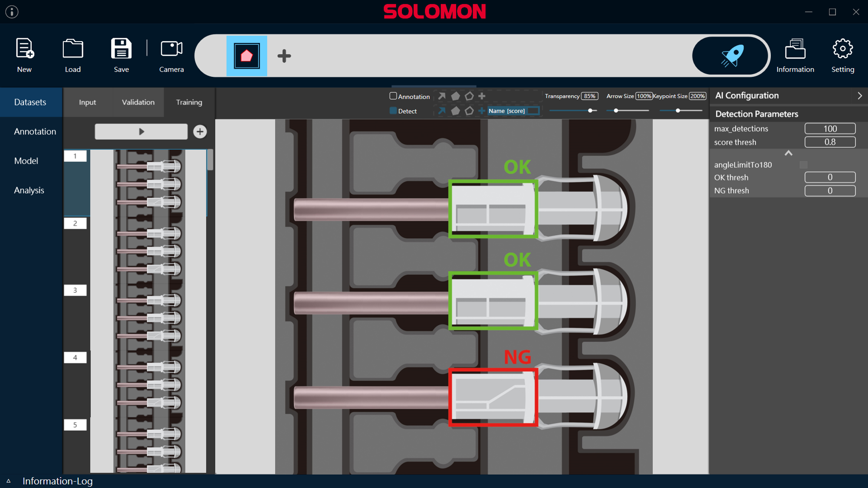Viewport: 868px width, 488px height.
Task: Click the round add-image plus button
Action: coord(200,131)
